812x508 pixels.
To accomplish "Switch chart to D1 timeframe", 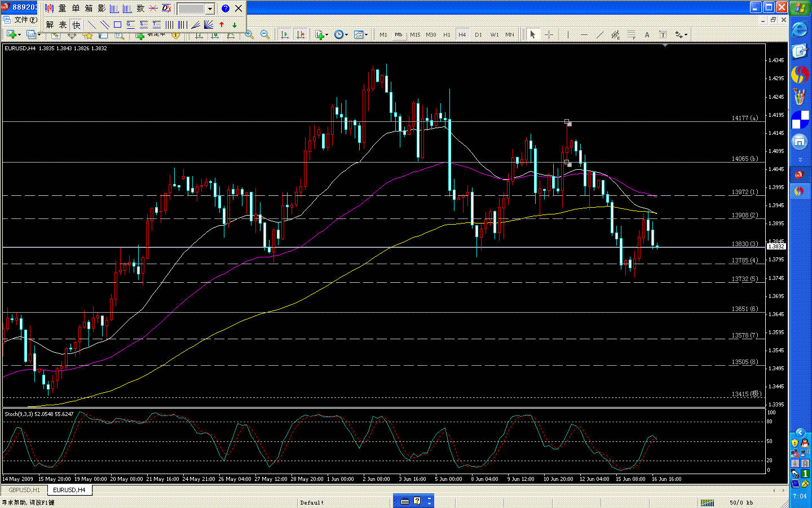I will coord(478,34).
